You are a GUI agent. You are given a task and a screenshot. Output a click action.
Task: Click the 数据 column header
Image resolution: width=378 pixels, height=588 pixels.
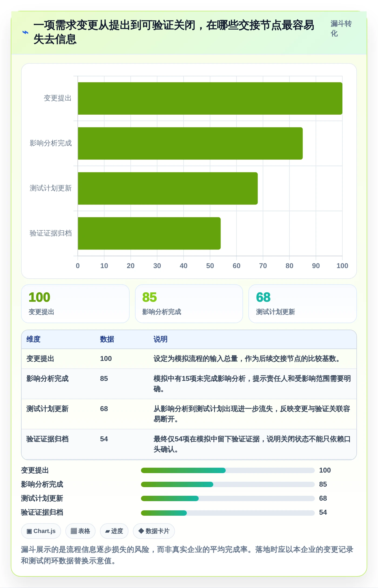click(x=107, y=339)
